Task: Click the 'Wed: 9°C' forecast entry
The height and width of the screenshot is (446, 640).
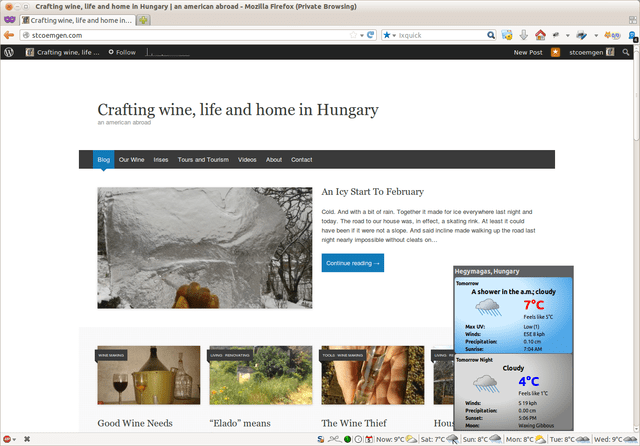Action: (615, 439)
